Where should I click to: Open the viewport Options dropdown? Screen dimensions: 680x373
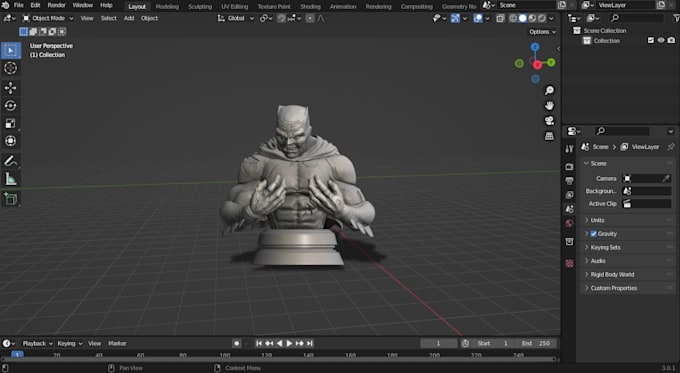pos(542,32)
